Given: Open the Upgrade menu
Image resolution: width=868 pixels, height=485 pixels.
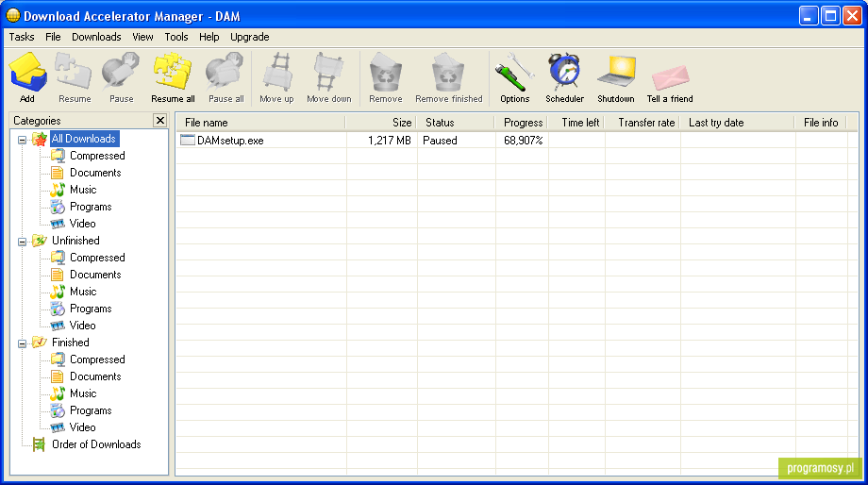Looking at the screenshot, I should [250, 37].
